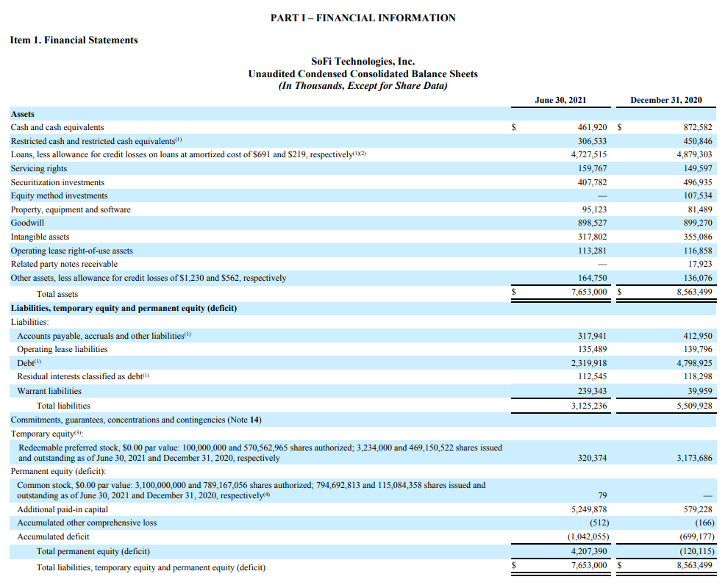The height and width of the screenshot is (585, 728).
Task: Click the value 107,534
Action: (697, 195)
